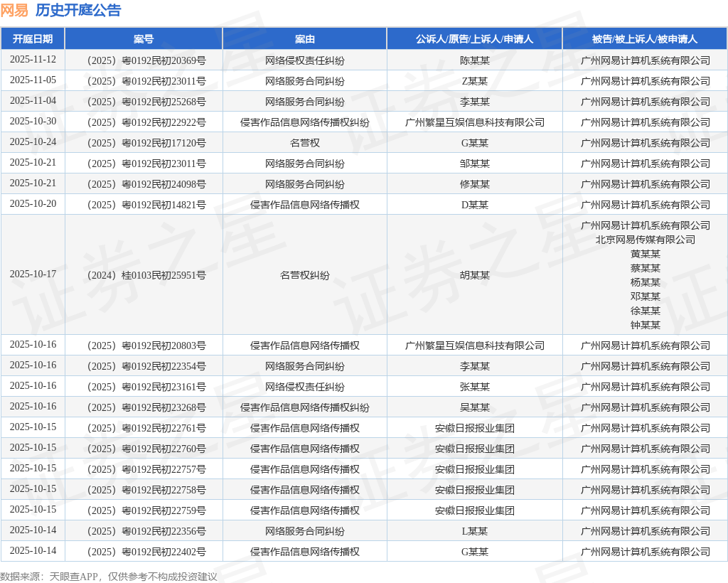Screen dimensions: 728x583
Task: Select date cell 2025-10-17
Action: click(33, 274)
